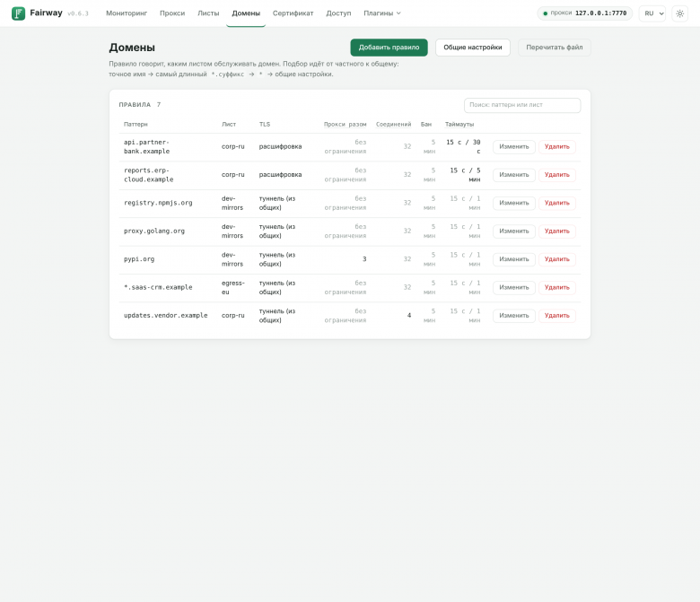
Task: Open the Сертификат tab
Action: click(293, 13)
